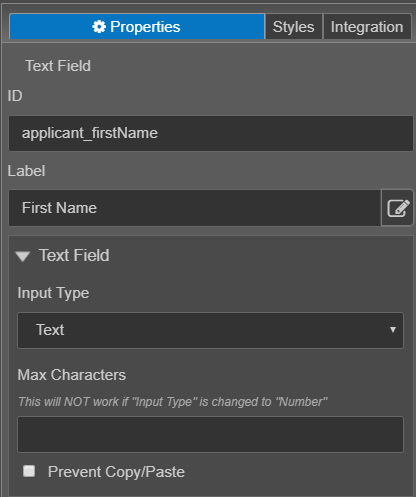Click the Max Characters label
Screen dimensions: 416x497
coord(72,375)
